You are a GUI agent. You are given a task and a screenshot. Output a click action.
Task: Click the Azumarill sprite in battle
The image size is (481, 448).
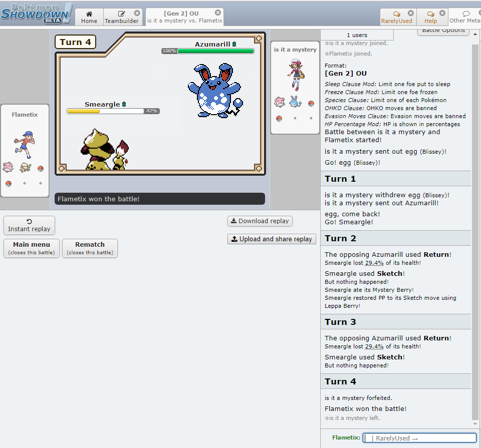click(x=215, y=91)
